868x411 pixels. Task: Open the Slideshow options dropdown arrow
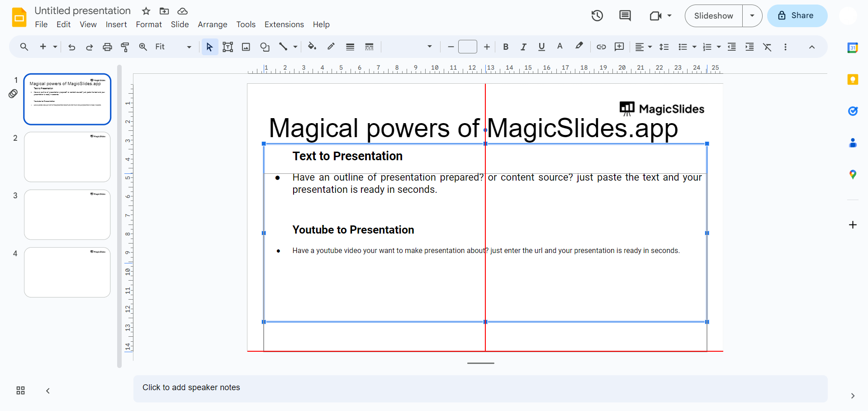[752, 16]
